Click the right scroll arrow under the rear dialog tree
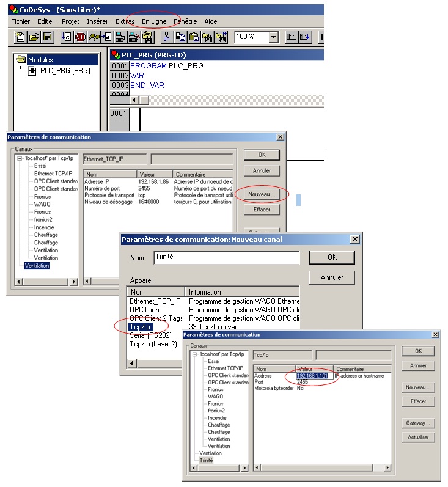Image resolution: width=448 pixels, height=487 pixels. (73, 282)
